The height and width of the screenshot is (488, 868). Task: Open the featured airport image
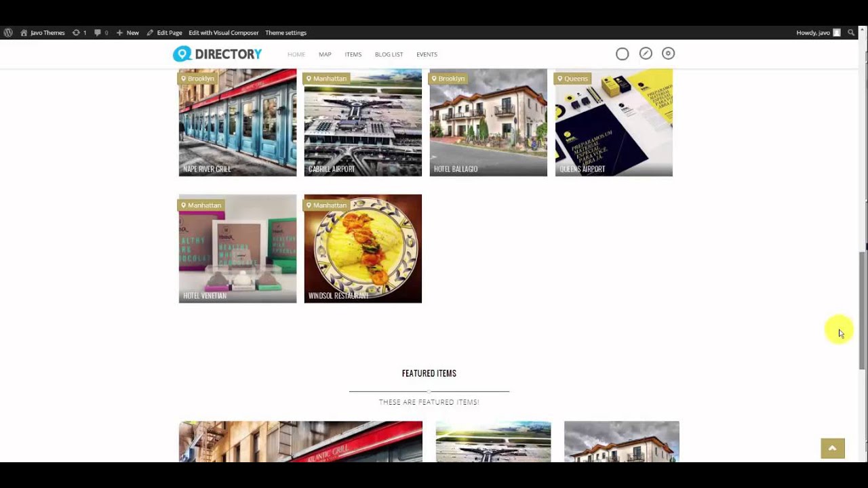tap(493, 442)
